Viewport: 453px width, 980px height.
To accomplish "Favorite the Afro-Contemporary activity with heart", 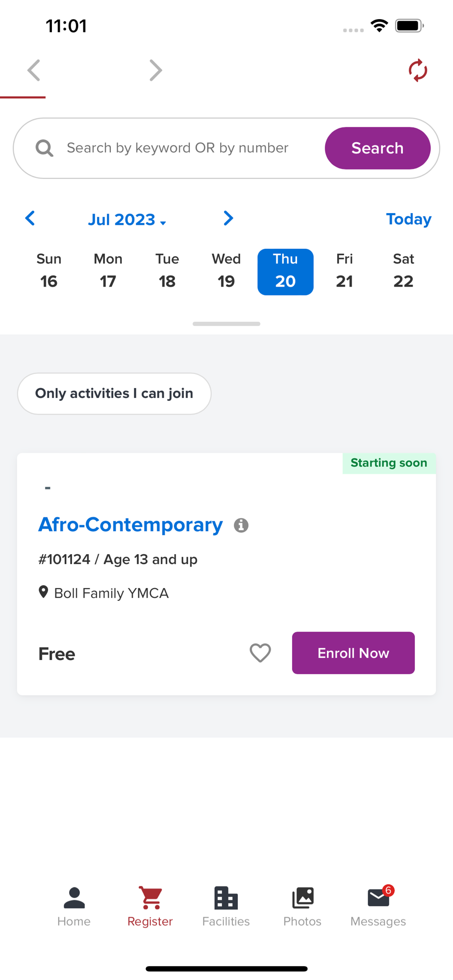I will [x=260, y=653].
